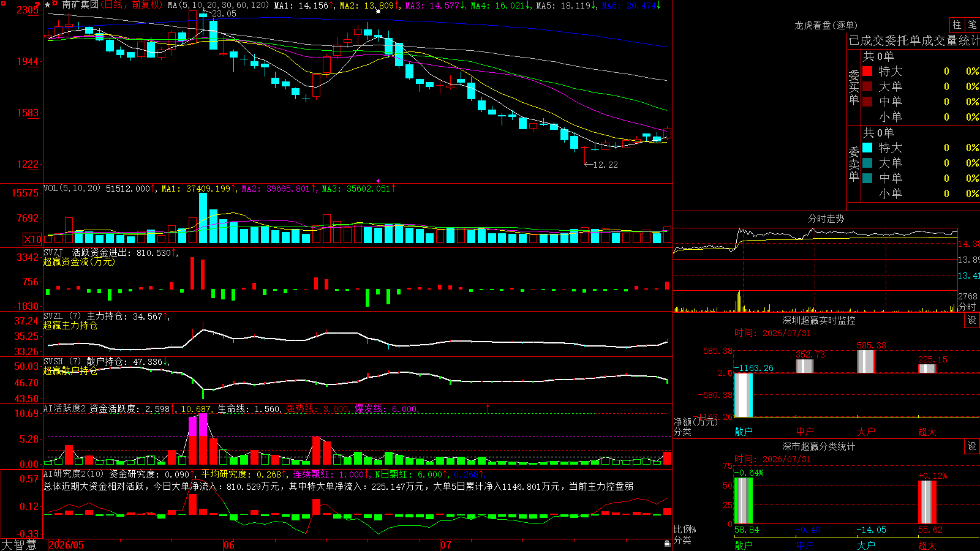The height and width of the screenshot is (551, 980).
Task: Click the 时间: 2026/07/31 label in 深圳超赢实时监控
Action: pos(772,333)
